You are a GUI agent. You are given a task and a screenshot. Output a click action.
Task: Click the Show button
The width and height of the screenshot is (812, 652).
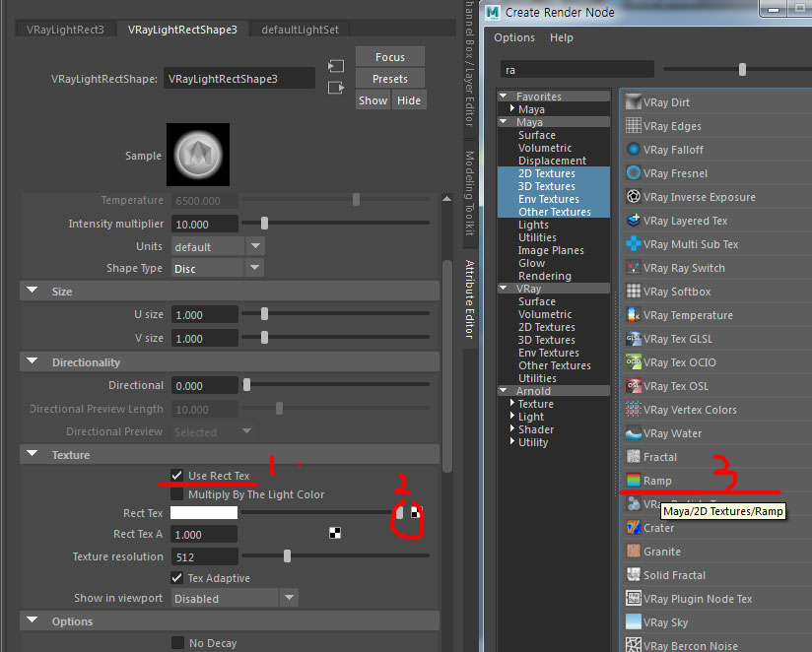coord(372,99)
